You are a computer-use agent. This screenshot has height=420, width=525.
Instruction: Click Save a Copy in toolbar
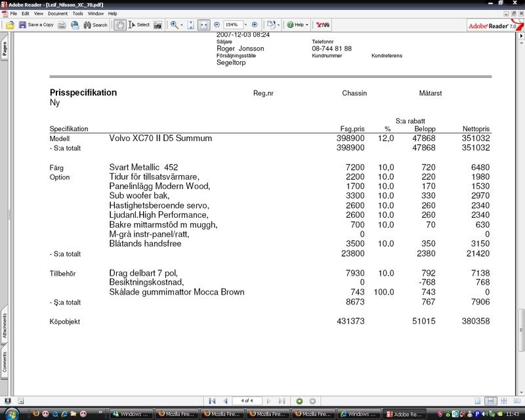point(36,25)
